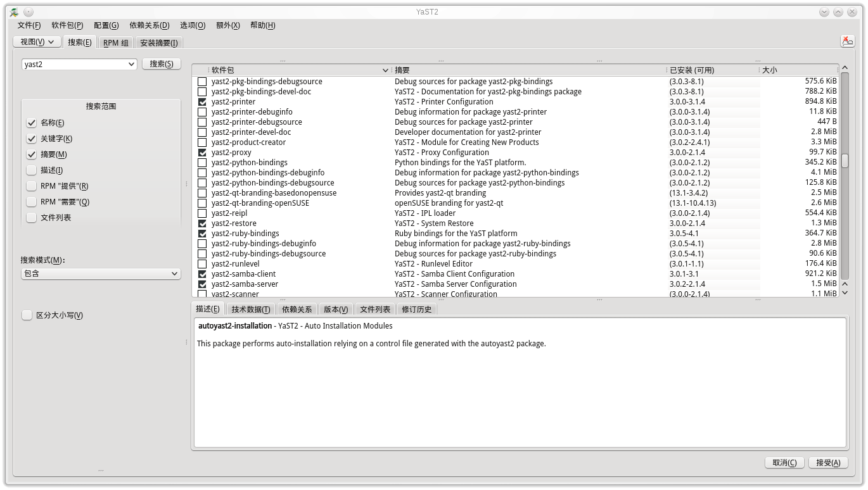Click the package list scroll-up arrow
868x490 pixels.
[845, 68]
